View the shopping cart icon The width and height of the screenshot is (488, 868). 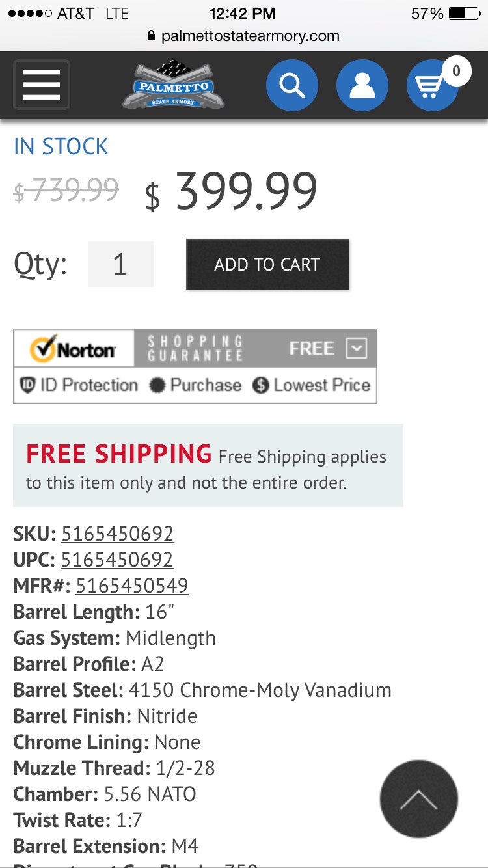click(x=431, y=86)
